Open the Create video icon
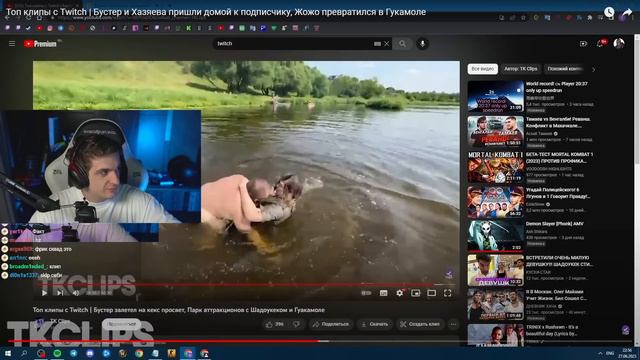Screen dimensions: 640x360 click(583, 44)
